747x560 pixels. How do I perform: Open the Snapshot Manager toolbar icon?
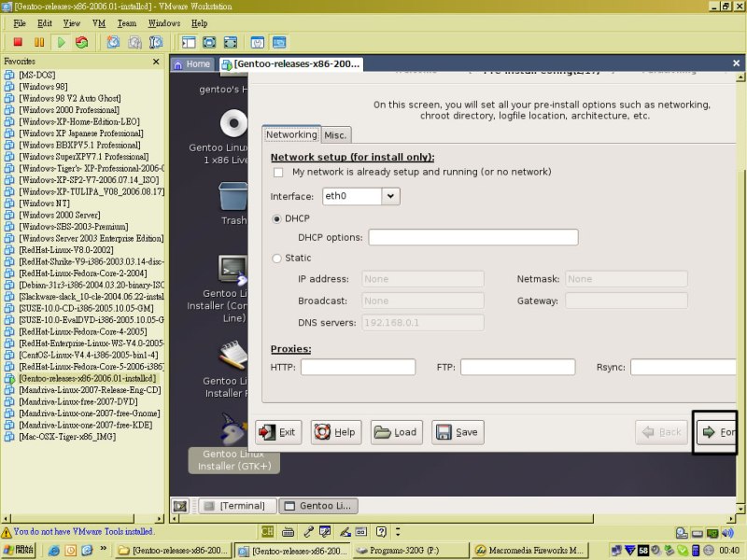coord(156,42)
